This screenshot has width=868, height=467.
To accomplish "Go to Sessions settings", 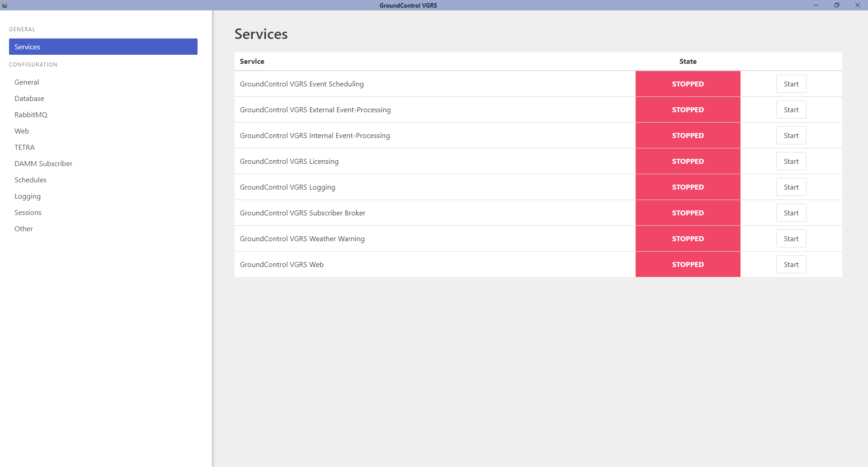I will [x=28, y=212].
